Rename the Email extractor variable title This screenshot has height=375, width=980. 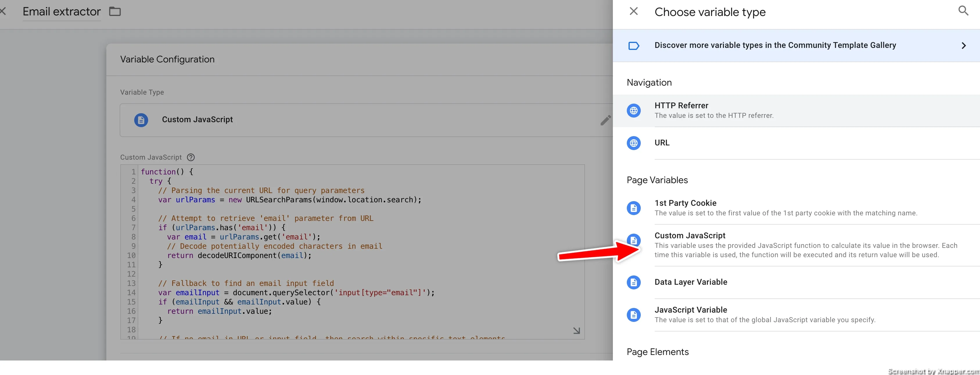pyautogui.click(x=62, y=12)
